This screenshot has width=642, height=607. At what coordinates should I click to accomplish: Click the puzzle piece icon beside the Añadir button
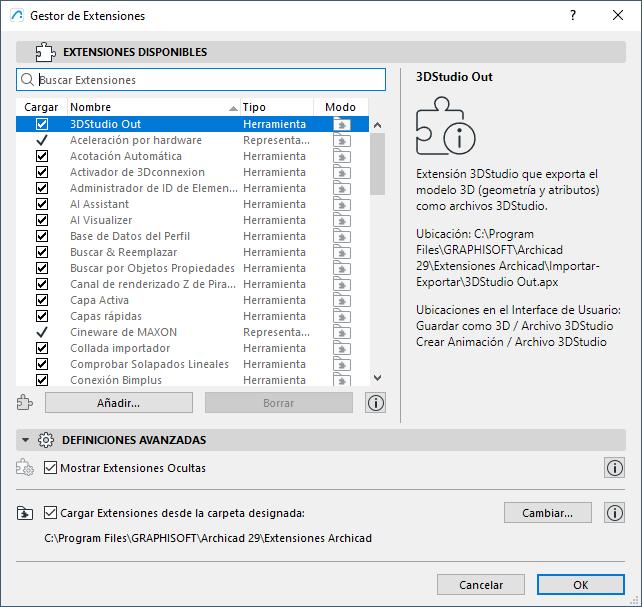point(25,402)
